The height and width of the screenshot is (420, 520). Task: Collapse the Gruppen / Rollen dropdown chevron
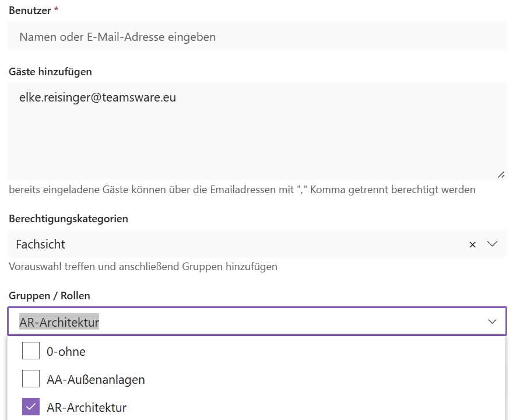[x=492, y=321]
